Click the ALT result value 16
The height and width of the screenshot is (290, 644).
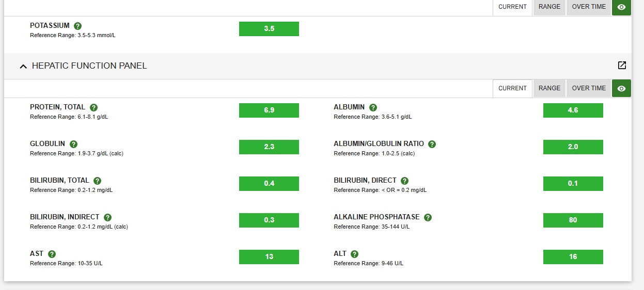573,257
